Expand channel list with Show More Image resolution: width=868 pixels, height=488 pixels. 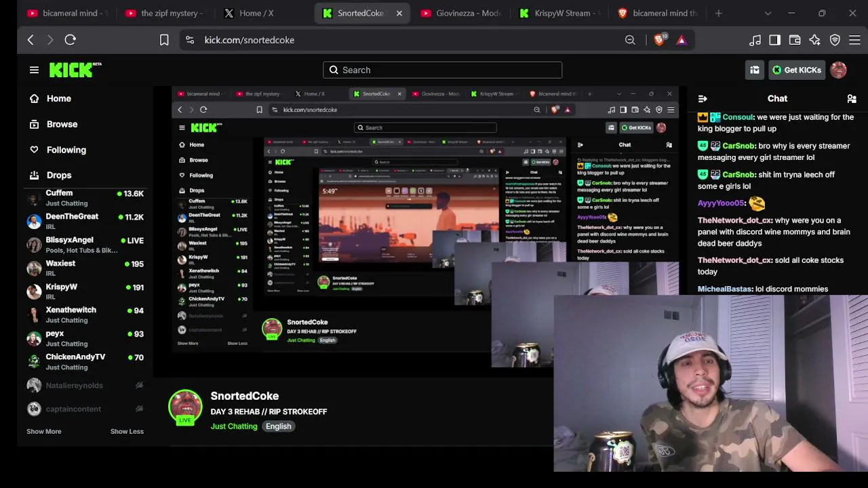click(x=43, y=431)
